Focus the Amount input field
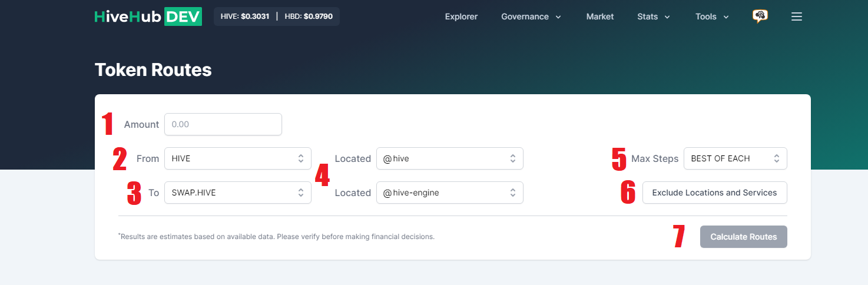 point(223,124)
